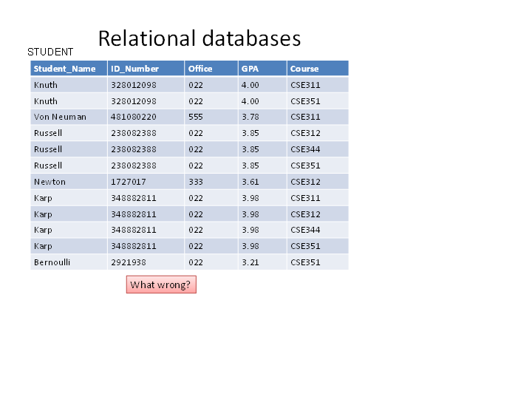Viewport: 532px width, 399px height.
Task: Select ID cell 2921938
Action: coord(146,262)
